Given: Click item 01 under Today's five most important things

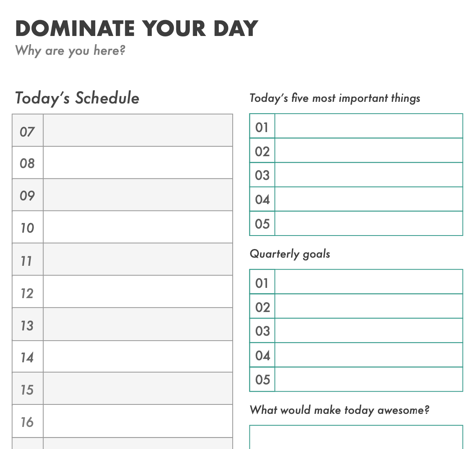Looking at the screenshot, I should pyautogui.click(x=368, y=126).
